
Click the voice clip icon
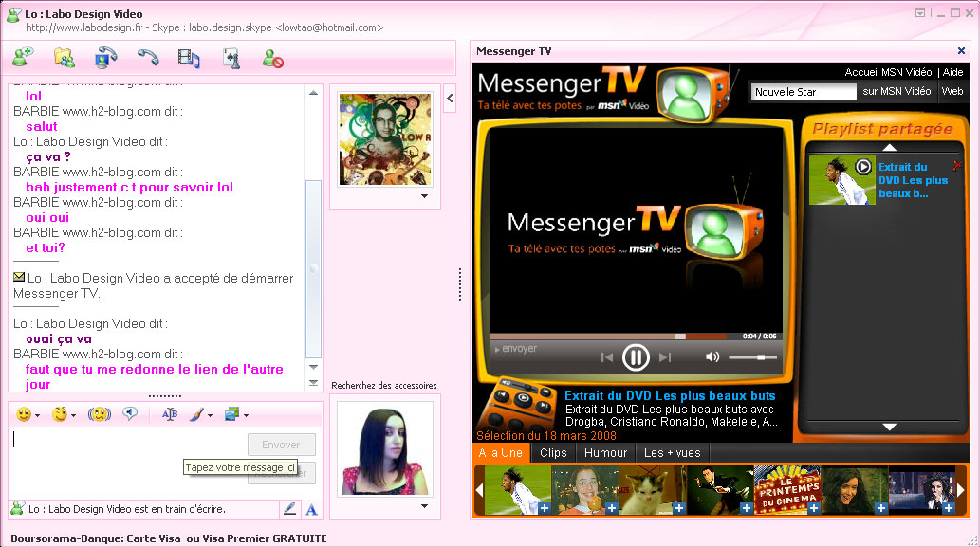[131, 414]
